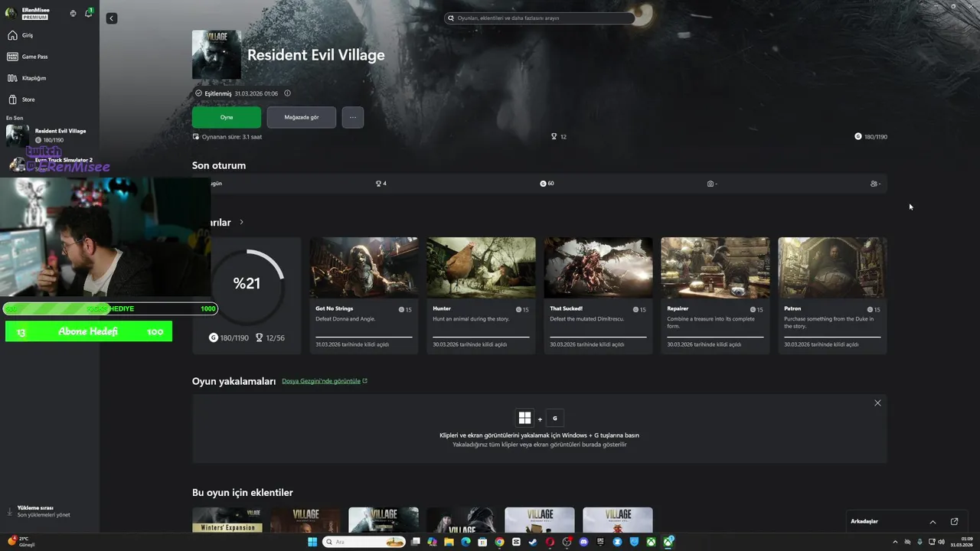Select Euro Truck Simulator 2 in recent list
The height and width of the screenshot is (551, 980).
click(x=50, y=163)
